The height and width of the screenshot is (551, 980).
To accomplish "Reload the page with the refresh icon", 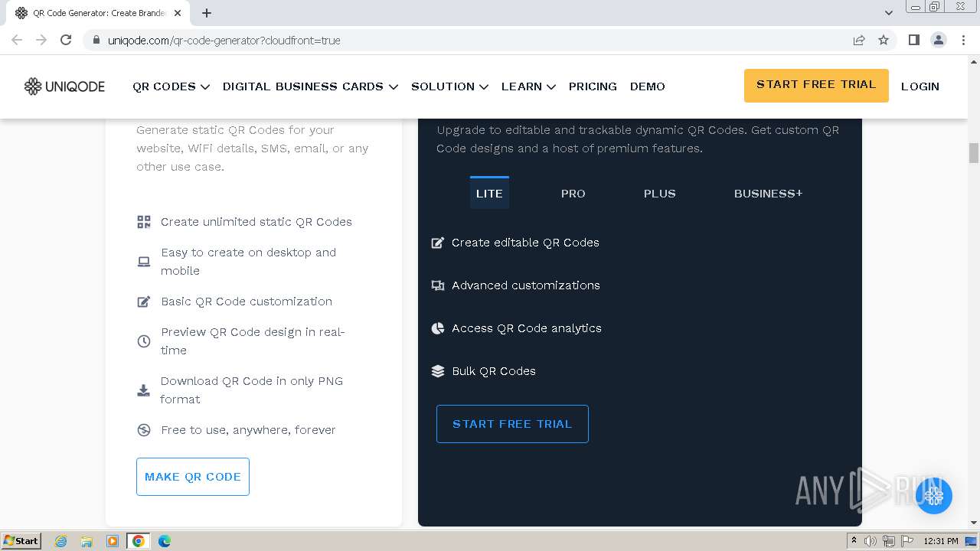I will (x=66, y=40).
